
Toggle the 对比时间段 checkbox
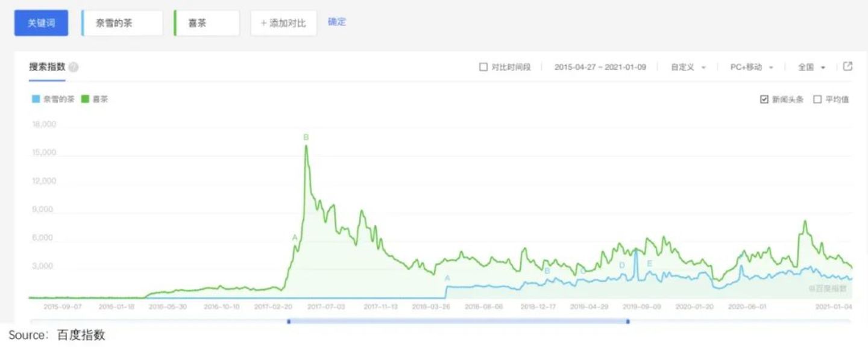[483, 67]
